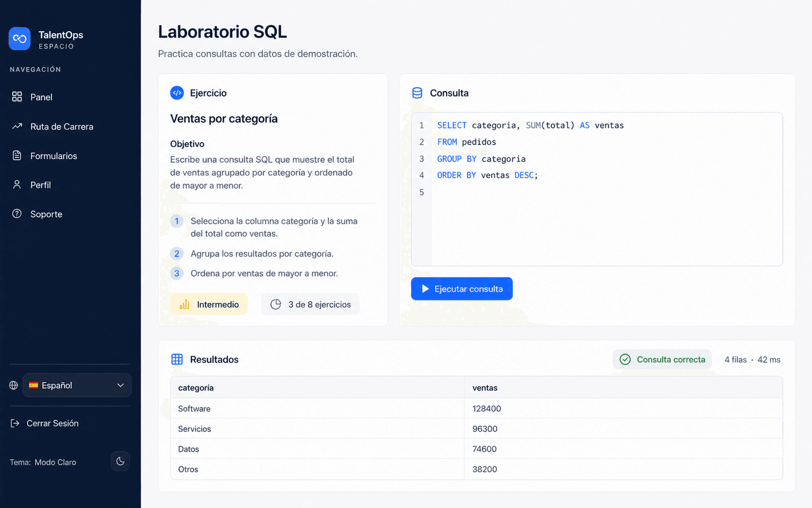Click the globe language icon
The width and height of the screenshot is (812, 508).
[x=14, y=385]
